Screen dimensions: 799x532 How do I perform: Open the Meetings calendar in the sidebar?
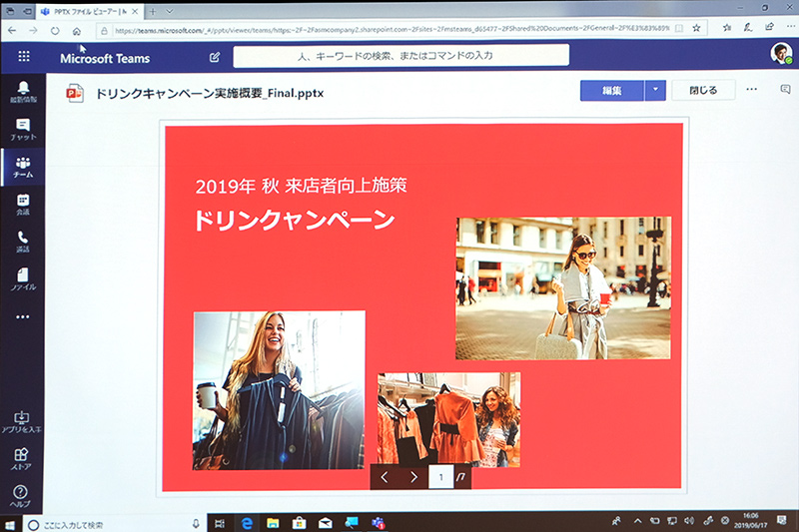(23, 205)
